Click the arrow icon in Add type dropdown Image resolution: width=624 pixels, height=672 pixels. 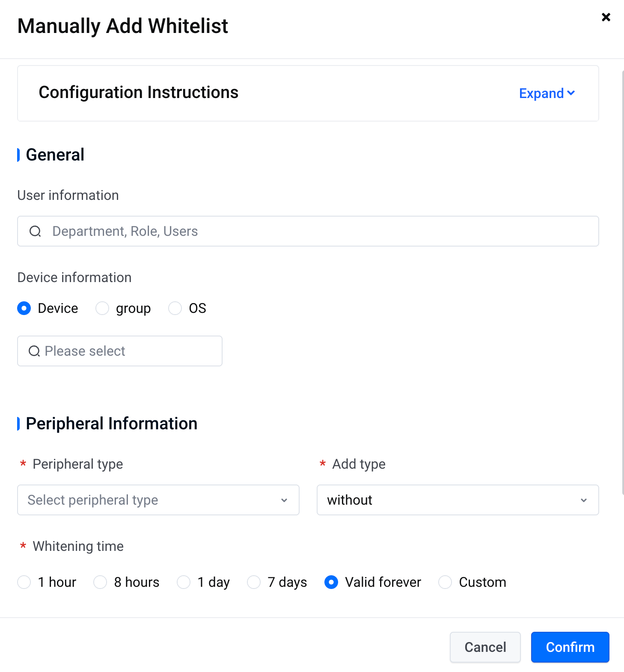(584, 500)
